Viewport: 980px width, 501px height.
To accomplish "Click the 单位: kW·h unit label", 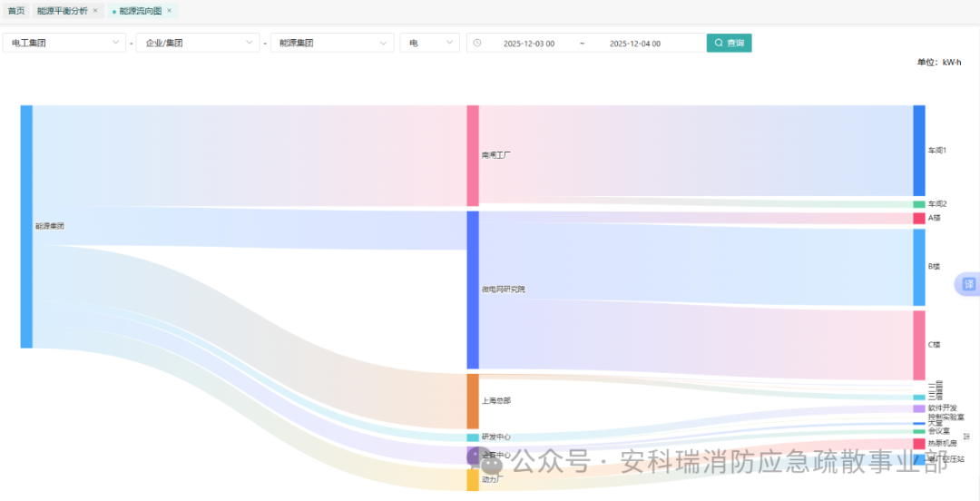I will [939, 62].
